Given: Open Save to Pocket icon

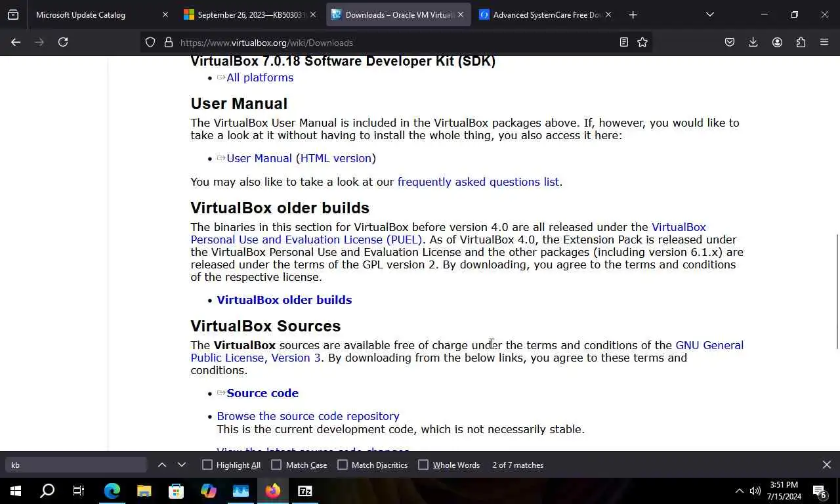Looking at the screenshot, I should click(x=730, y=42).
